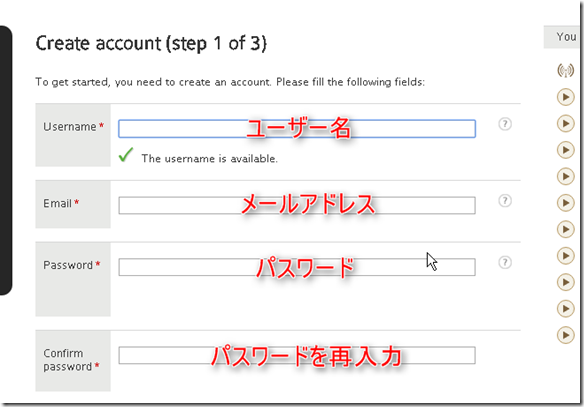Click the broadcast antenna icon in sidebar

click(x=565, y=70)
